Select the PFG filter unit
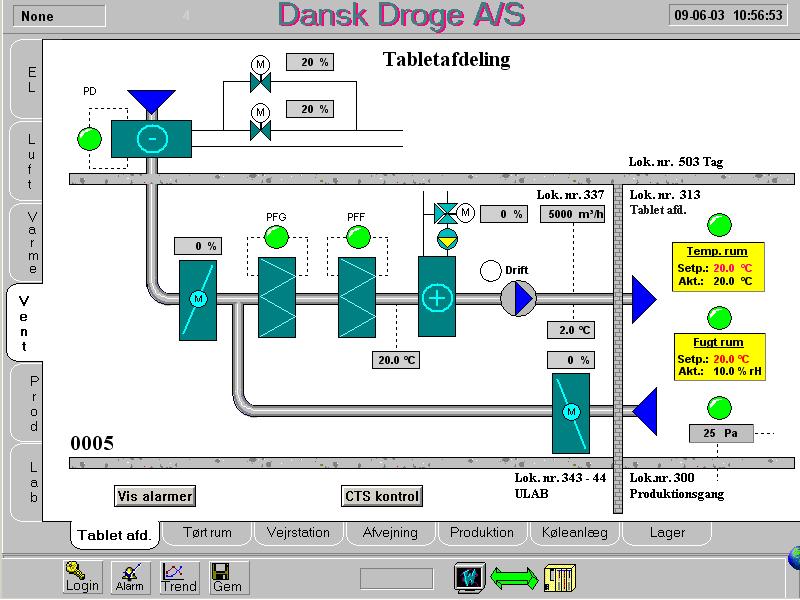 276,297
